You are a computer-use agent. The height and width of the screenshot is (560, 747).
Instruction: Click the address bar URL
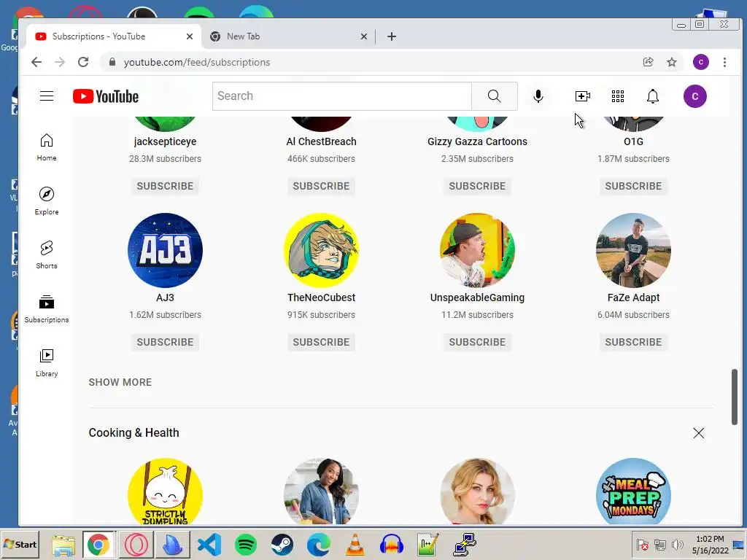[197, 62]
